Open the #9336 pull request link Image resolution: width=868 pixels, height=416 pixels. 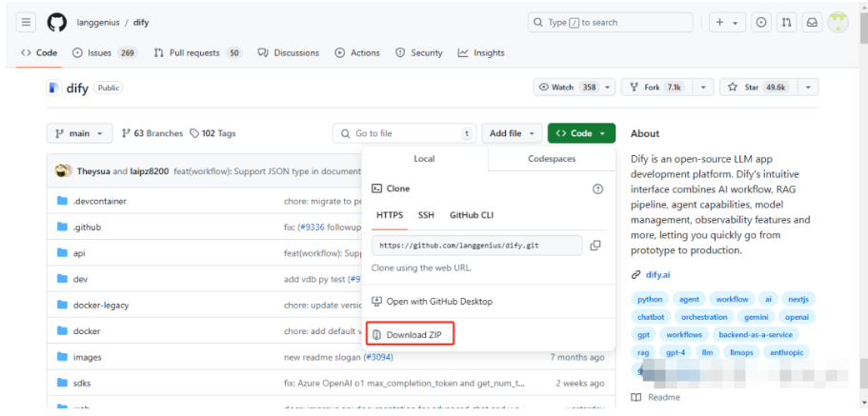312,228
